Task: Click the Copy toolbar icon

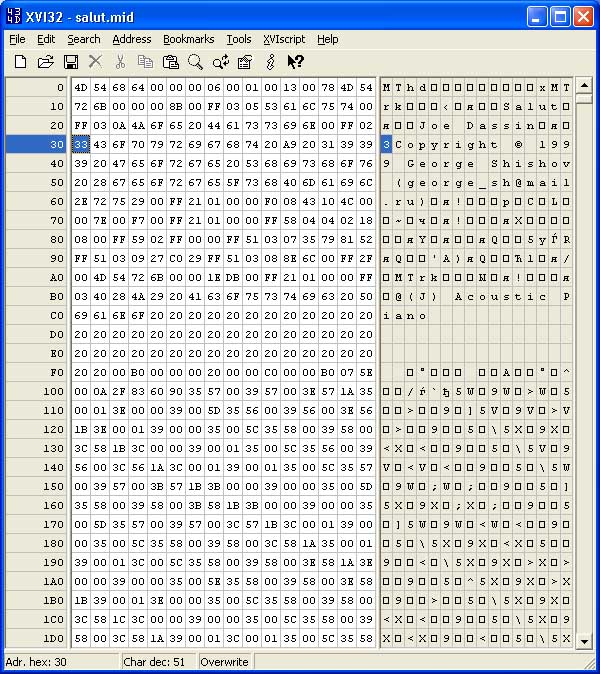Action: (x=145, y=62)
